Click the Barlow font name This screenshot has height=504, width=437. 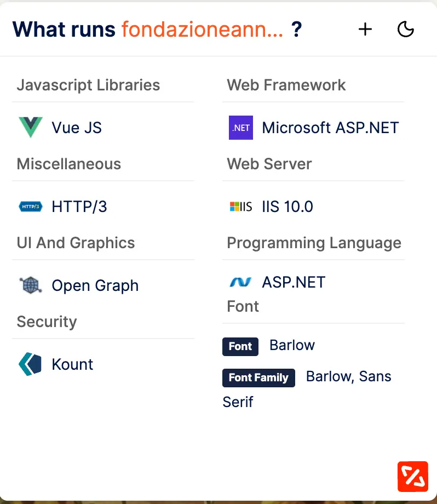[292, 345]
